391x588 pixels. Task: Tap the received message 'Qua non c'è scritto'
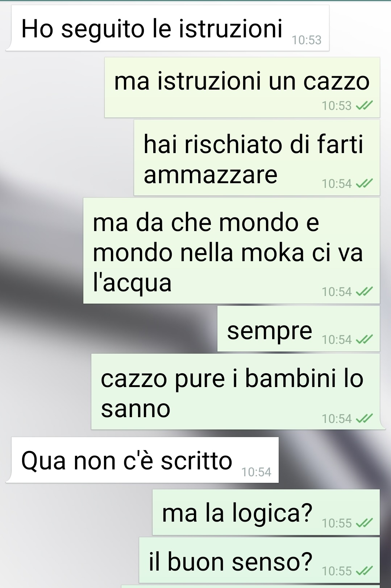[x=142, y=460]
